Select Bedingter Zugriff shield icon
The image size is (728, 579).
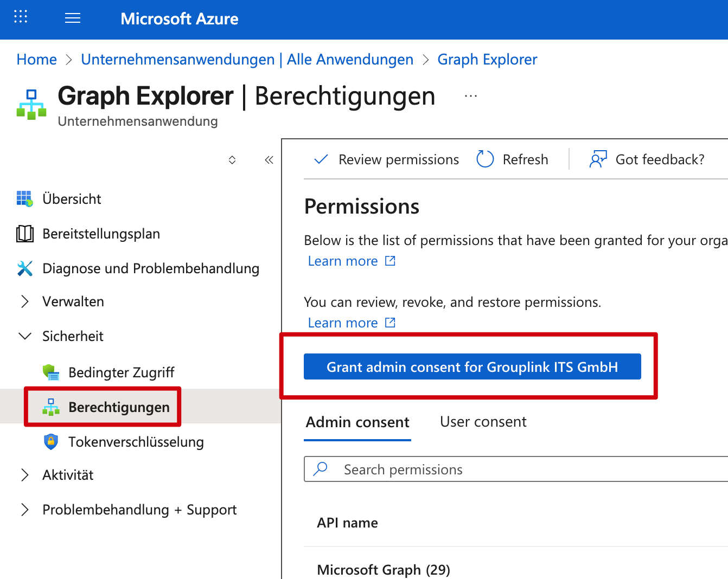coord(51,372)
